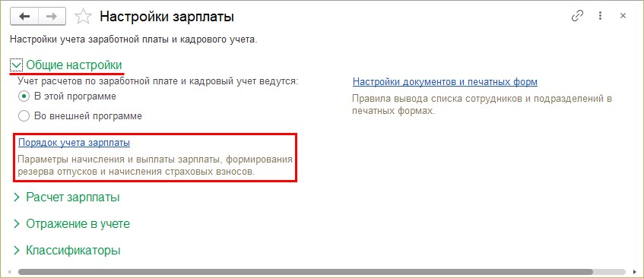This screenshot has height=278, width=644.
Task: Click the Общие настройки heading label
Action: (74, 65)
